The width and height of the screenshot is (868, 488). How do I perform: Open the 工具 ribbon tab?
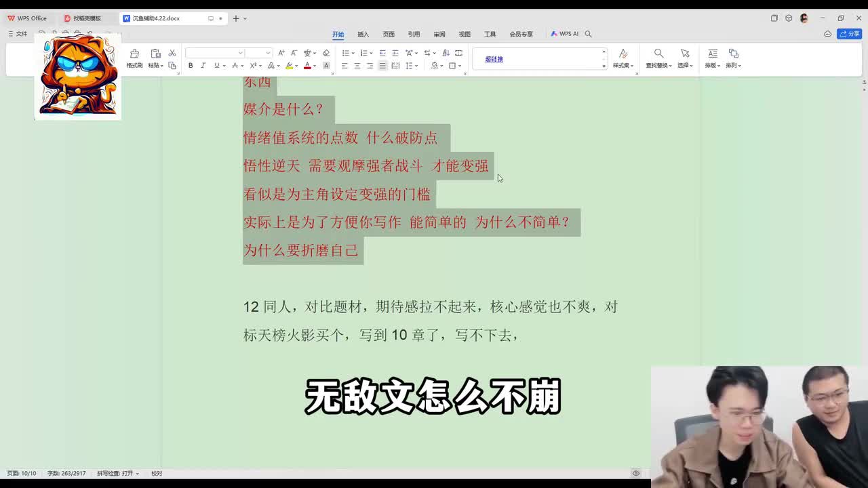pos(490,34)
